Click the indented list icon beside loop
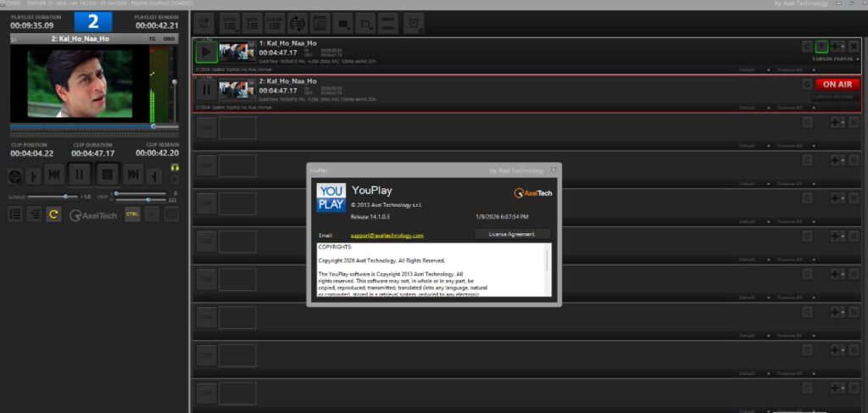 click(x=34, y=214)
